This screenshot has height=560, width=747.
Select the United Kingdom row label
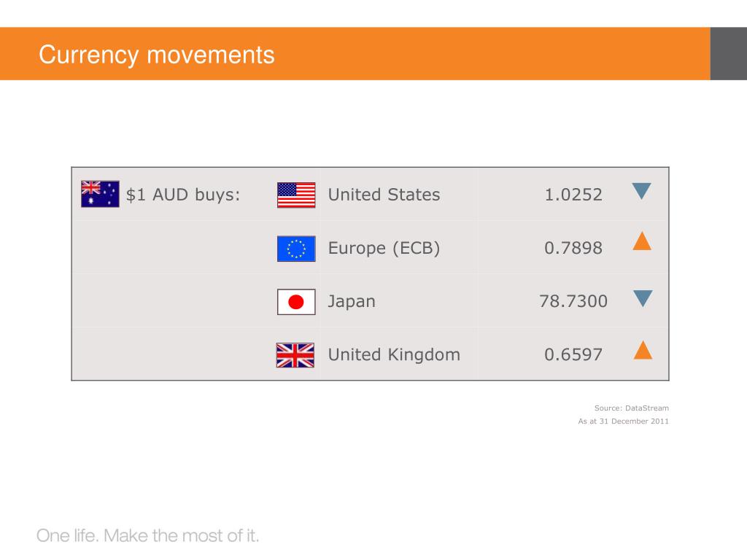click(394, 355)
